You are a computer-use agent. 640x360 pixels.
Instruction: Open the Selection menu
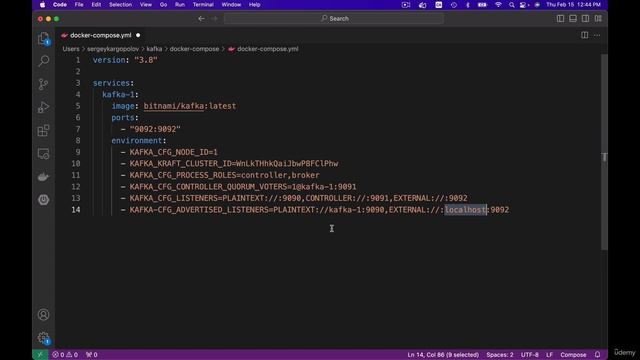coord(120,4)
